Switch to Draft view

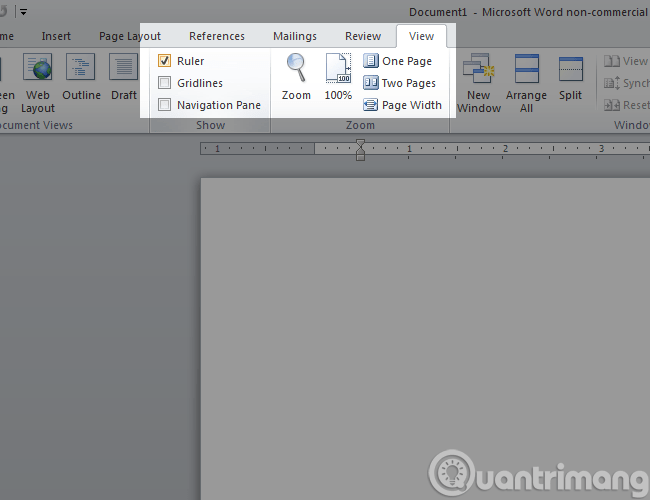pos(124,78)
